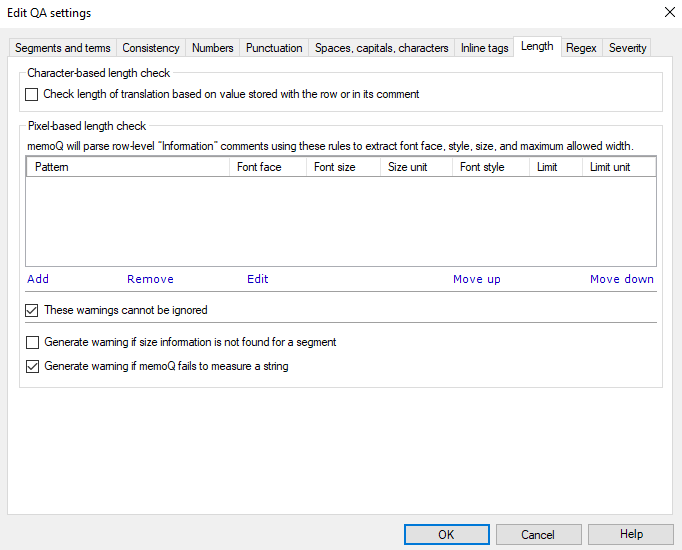Screen dimensions: 682x550
Task: Click the Font face column header
Action: tap(268, 167)
